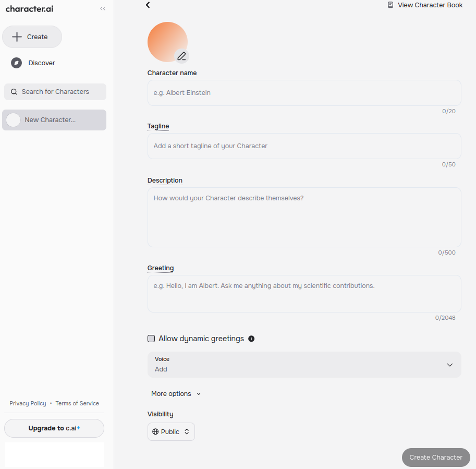
Task: Click the Upgrade to c.ai+ button
Action: (54, 428)
